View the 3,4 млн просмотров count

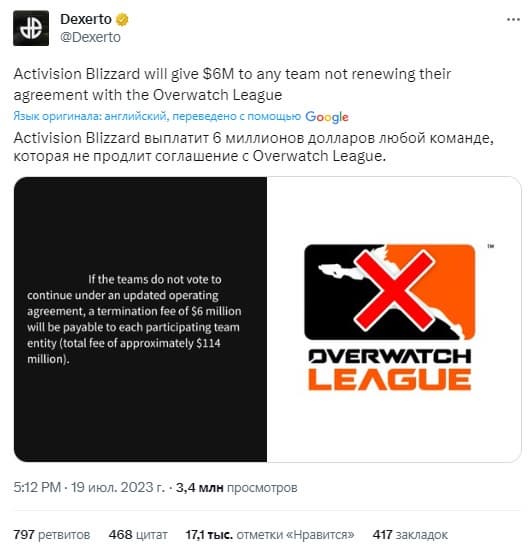(236, 488)
